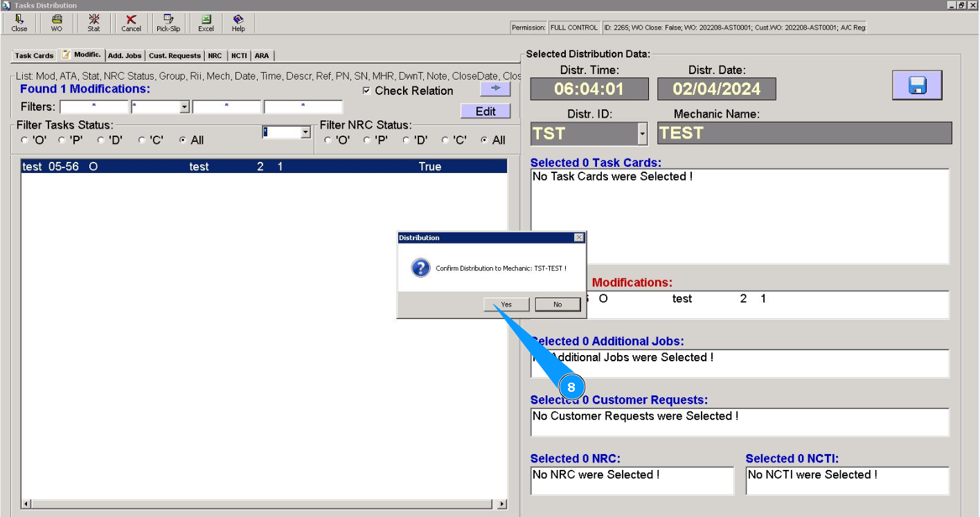Click No in the Distribution dialog
Image resolution: width=980 pixels, height=517 pixels.
(x=558, y=305)
